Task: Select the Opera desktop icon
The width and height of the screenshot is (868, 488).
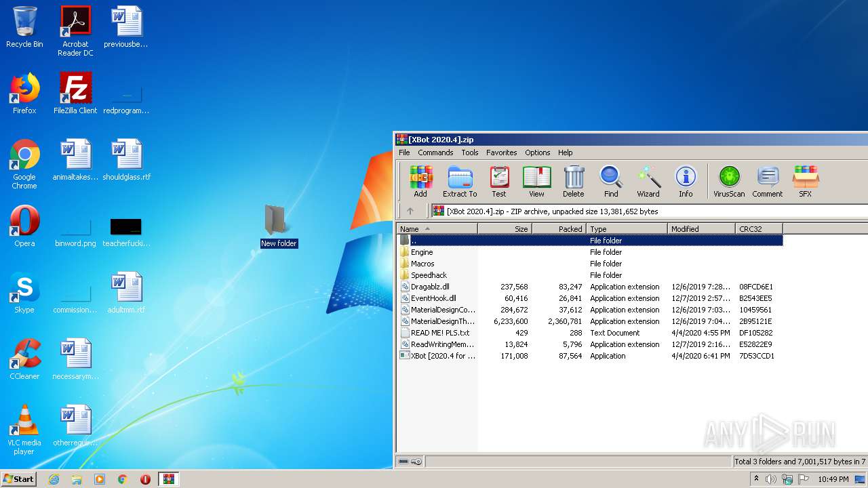Action: (24, 226)
